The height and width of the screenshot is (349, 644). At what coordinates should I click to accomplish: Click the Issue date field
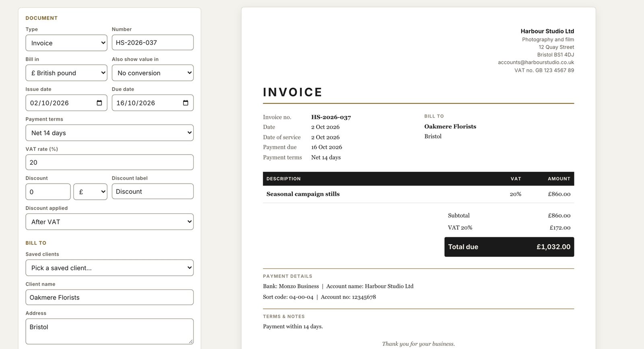pyautogui.click(x=66, y=103)
